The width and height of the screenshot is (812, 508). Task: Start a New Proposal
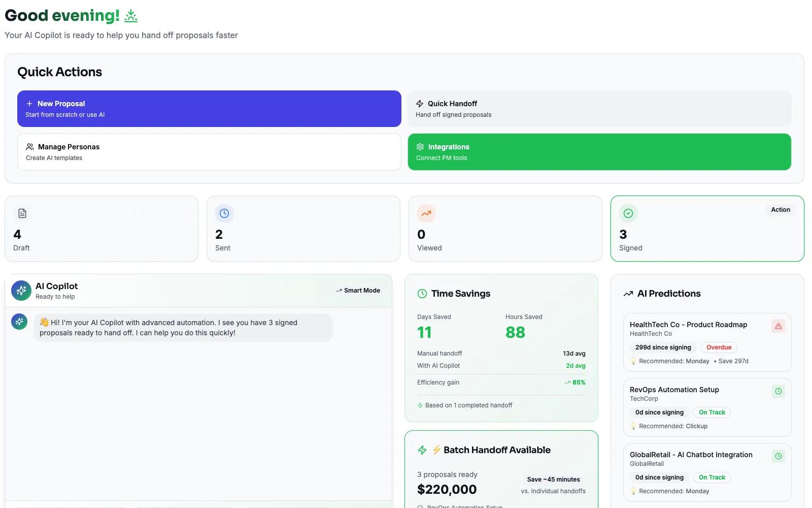209,109
